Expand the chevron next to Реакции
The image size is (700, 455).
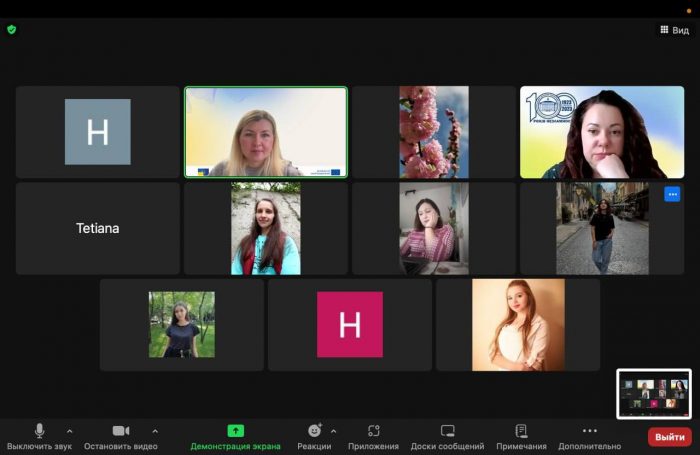(333, 431)
